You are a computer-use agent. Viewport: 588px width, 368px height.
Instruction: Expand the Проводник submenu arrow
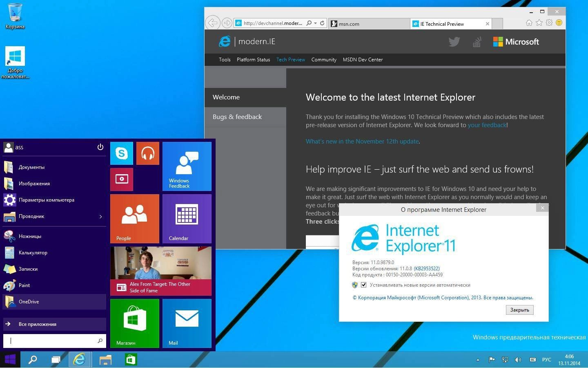(x=100, y=216)
